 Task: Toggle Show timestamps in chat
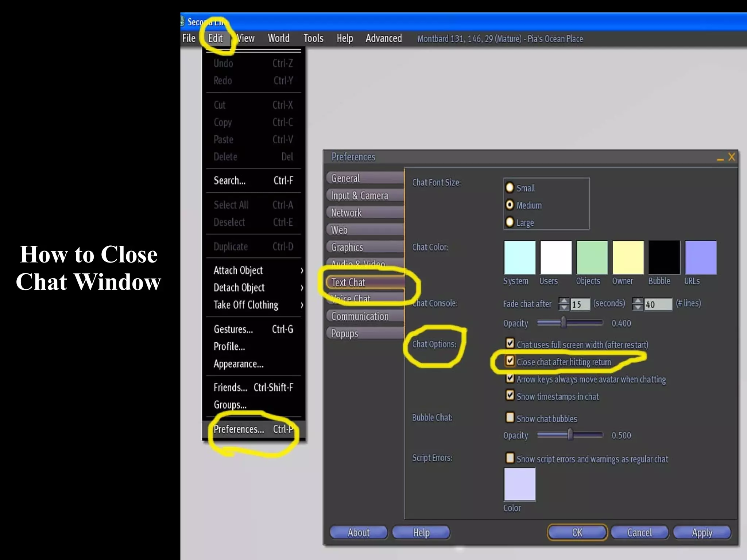click(x=510, y=396)
